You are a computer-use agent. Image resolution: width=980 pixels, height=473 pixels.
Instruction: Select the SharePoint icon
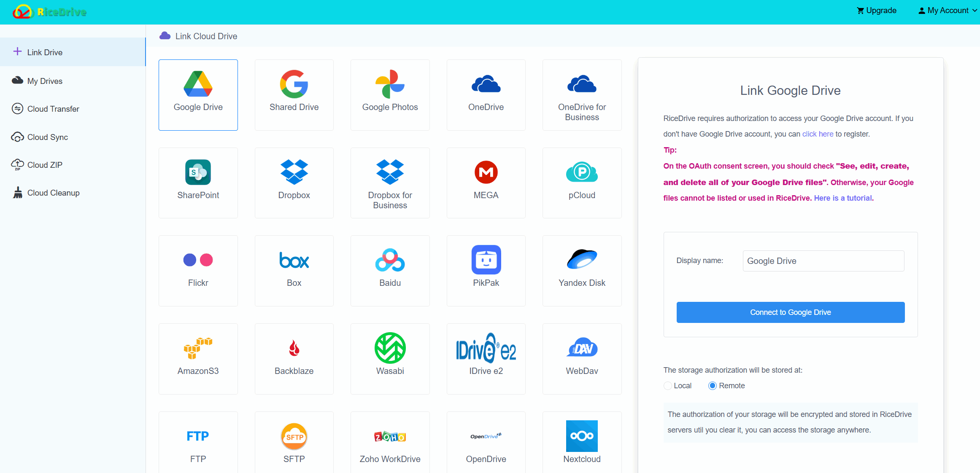[198, 172]
